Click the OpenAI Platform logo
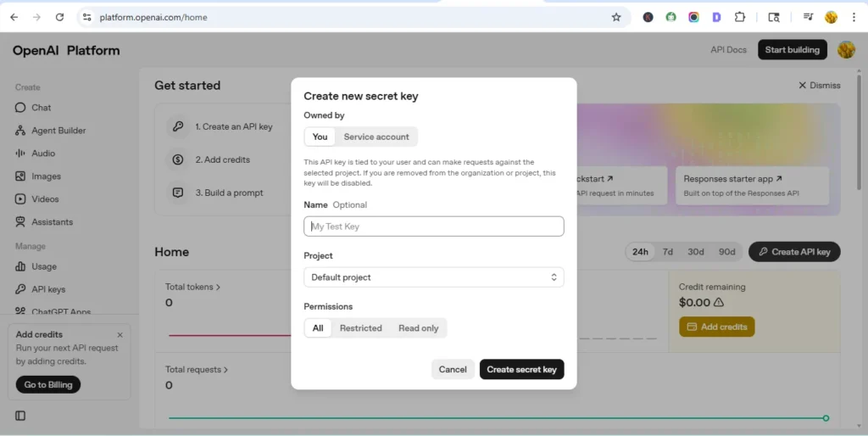The image size is (868, 436). pos(66,50)
